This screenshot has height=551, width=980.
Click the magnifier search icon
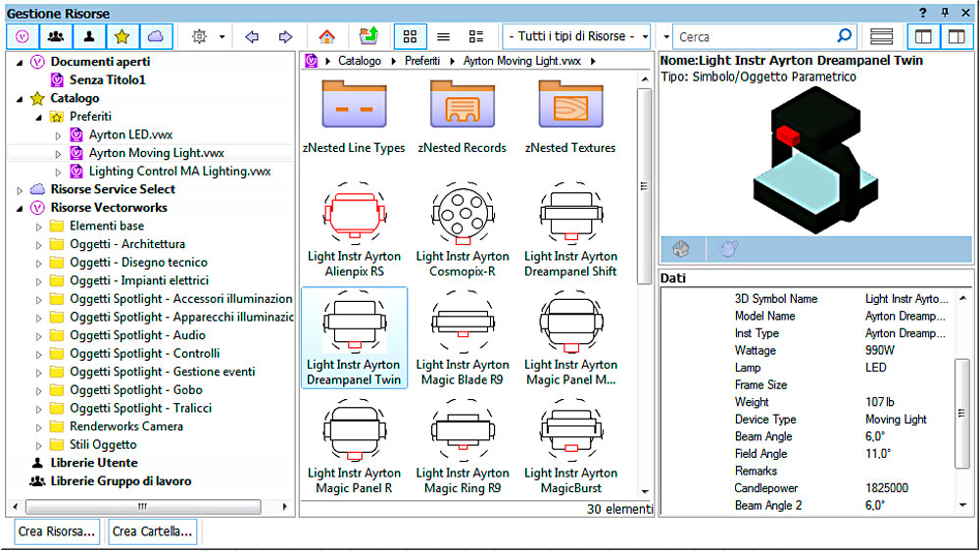coord(845,36)
